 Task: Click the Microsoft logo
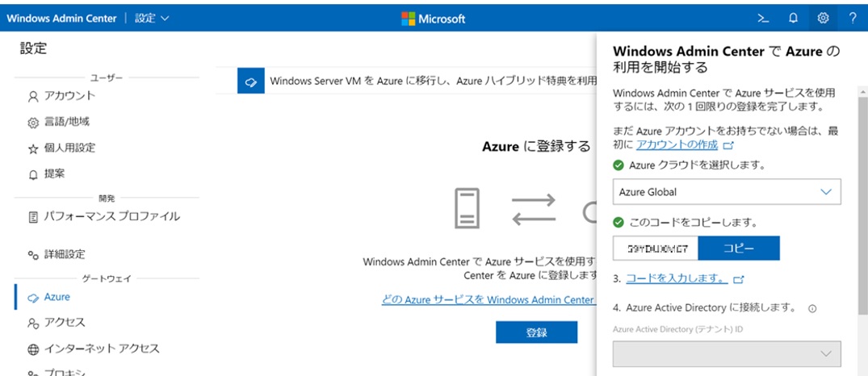[434, 18]
